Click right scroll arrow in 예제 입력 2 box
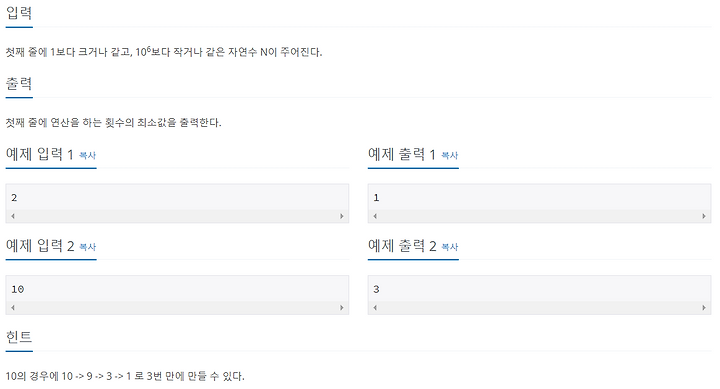Image resolution: width=720 pixels, height=389 pixels. [342, 307]
